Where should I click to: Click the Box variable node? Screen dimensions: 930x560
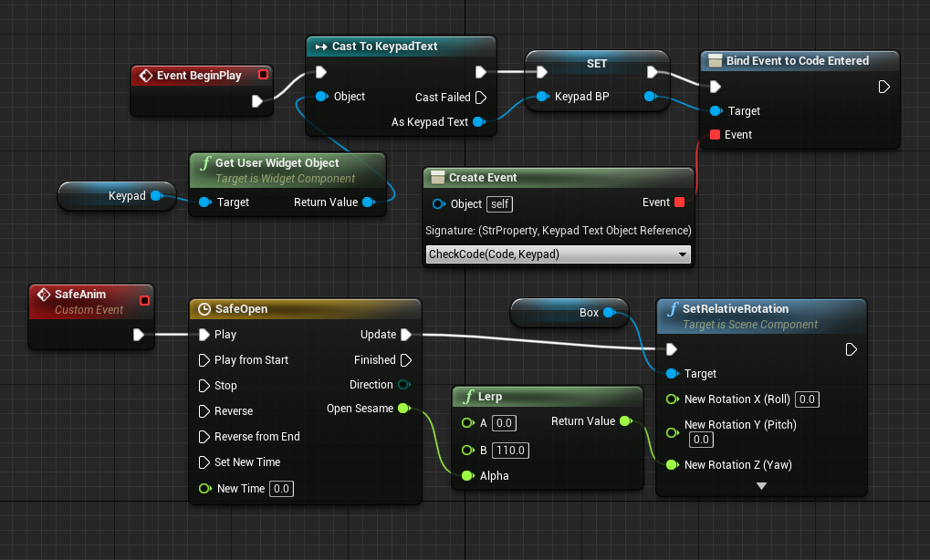click(568, 312)
